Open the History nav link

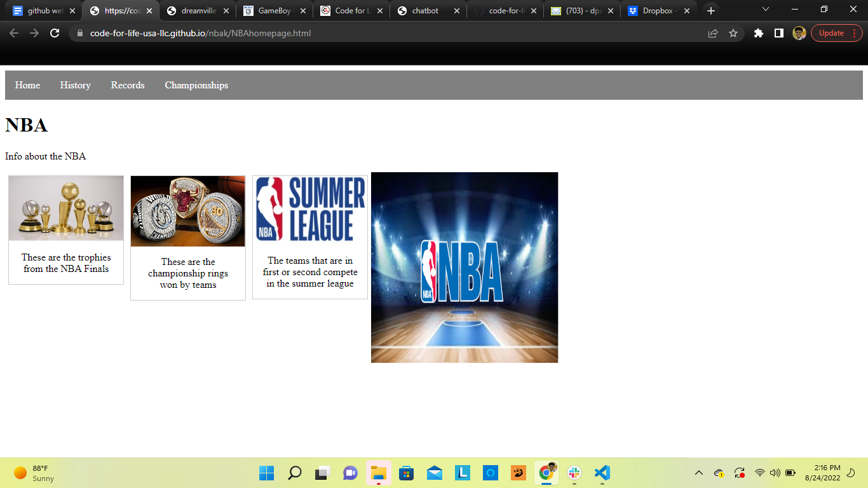point(75,85)
